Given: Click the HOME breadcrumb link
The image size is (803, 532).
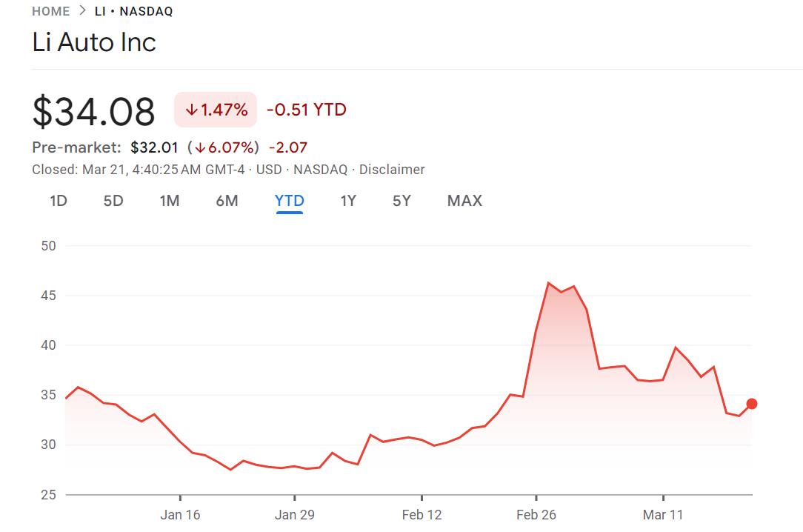Looking at the screenshot, I should (x=50, y=11).
